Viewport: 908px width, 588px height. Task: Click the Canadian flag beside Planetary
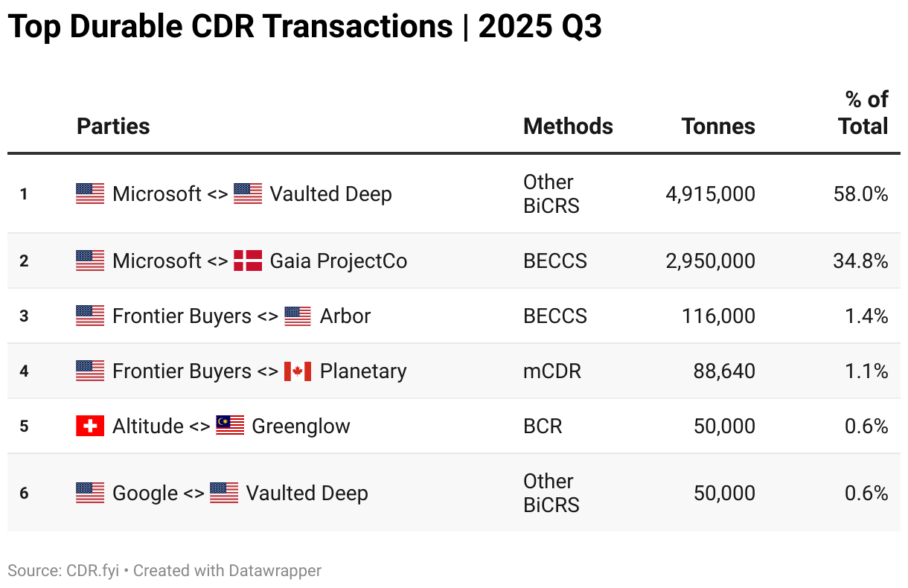(x=297, y=371)
